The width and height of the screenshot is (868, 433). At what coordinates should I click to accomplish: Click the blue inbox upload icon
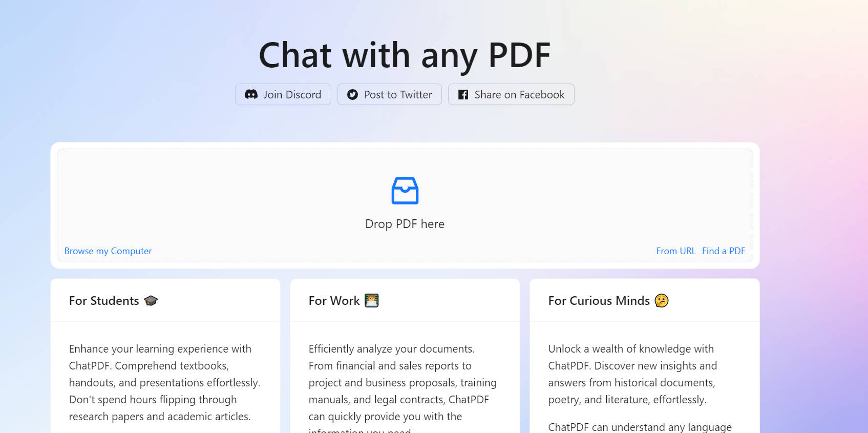[405, 191]
